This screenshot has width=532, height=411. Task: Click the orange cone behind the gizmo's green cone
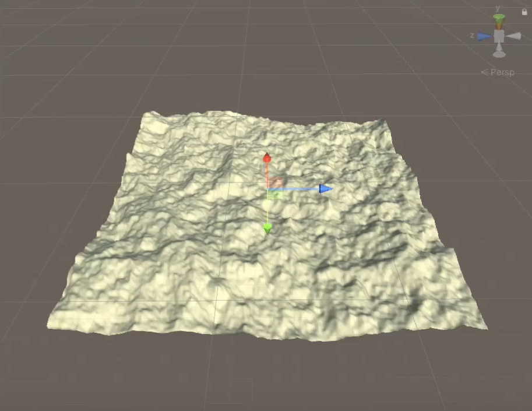[x=499, y=26]
